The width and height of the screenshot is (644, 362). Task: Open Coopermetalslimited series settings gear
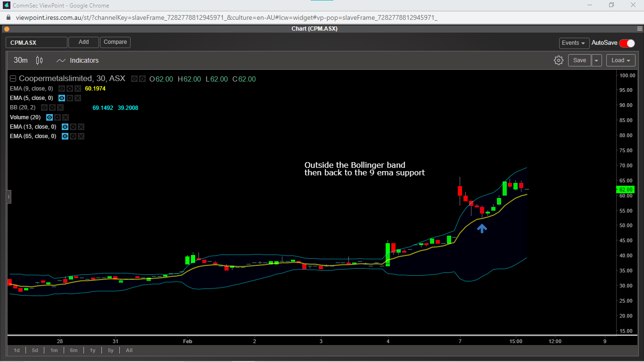pyautogui.click(x=142, y=79)
